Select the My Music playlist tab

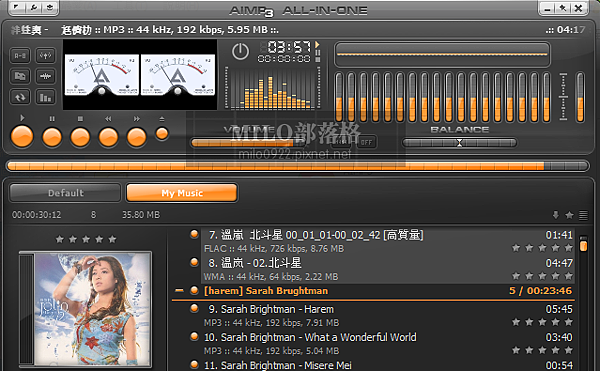click(182, 193)
